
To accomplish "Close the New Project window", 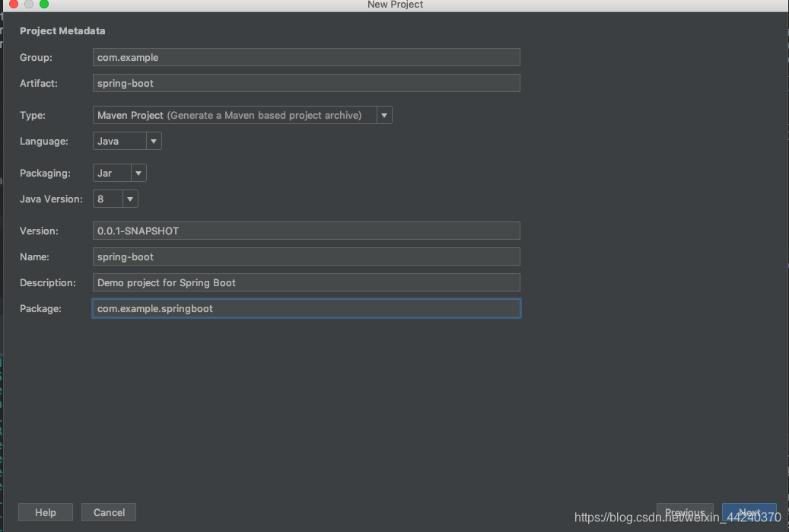I will [x=14, y=4].
